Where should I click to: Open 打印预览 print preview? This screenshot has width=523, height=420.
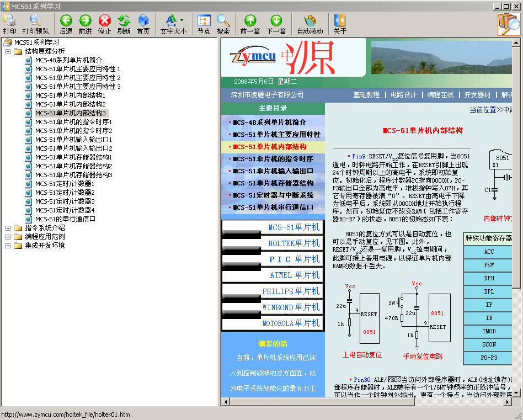35,24
